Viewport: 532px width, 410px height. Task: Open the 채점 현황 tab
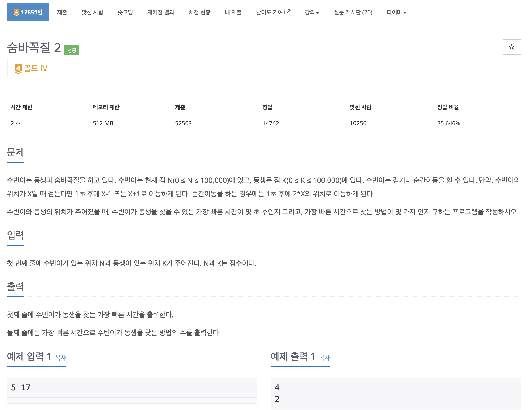pos(200,12)
